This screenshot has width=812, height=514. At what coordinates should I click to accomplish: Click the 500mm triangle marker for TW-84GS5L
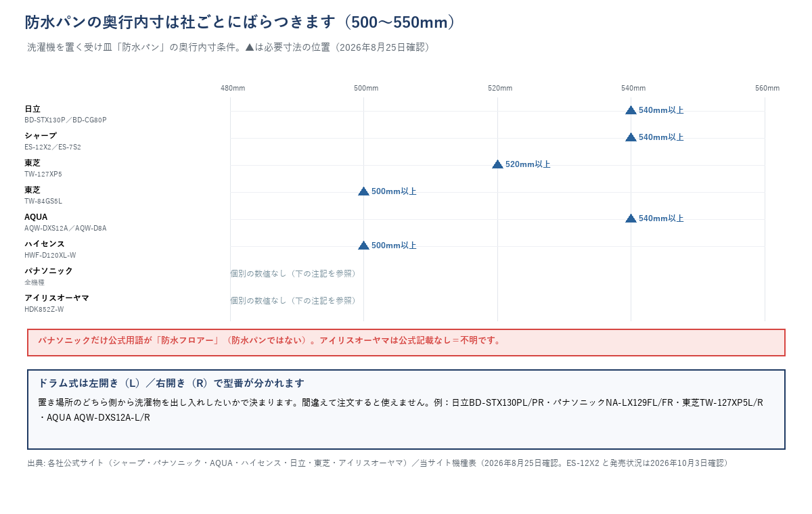tap(363, 191)
